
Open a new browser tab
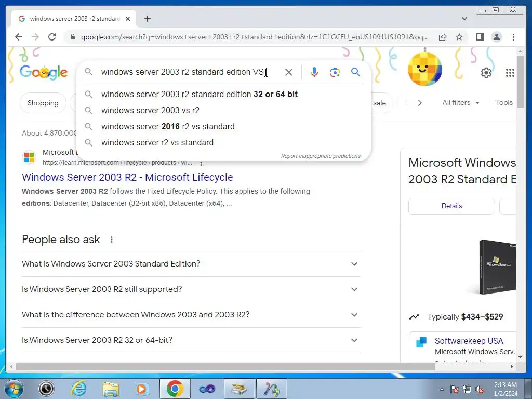click(x=147, y=19)
